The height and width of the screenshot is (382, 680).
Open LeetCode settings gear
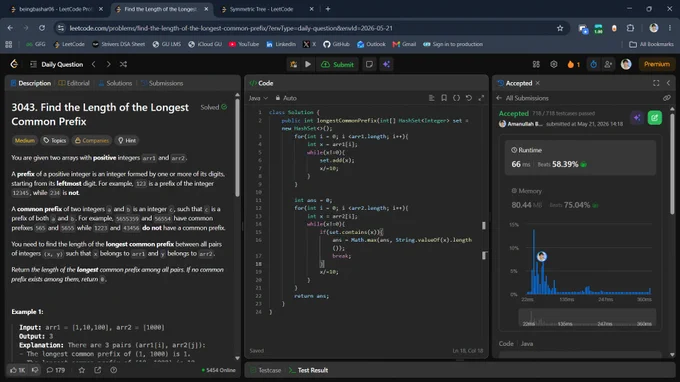[554, 64]
